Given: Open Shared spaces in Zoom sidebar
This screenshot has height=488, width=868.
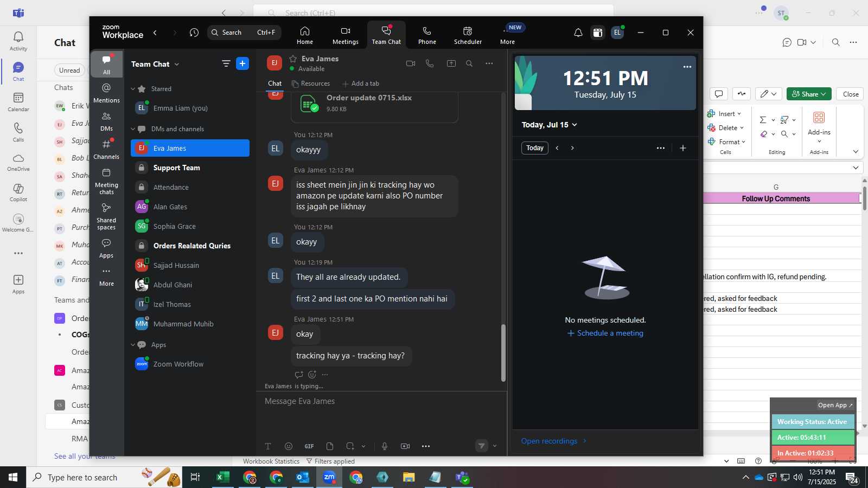Looking at the screenshot, I should (x=106, y=216).
